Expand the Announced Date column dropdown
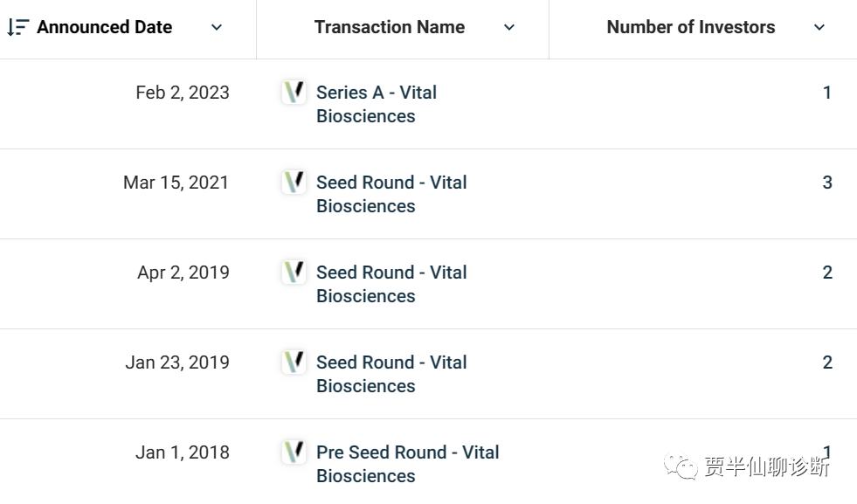 217,27
